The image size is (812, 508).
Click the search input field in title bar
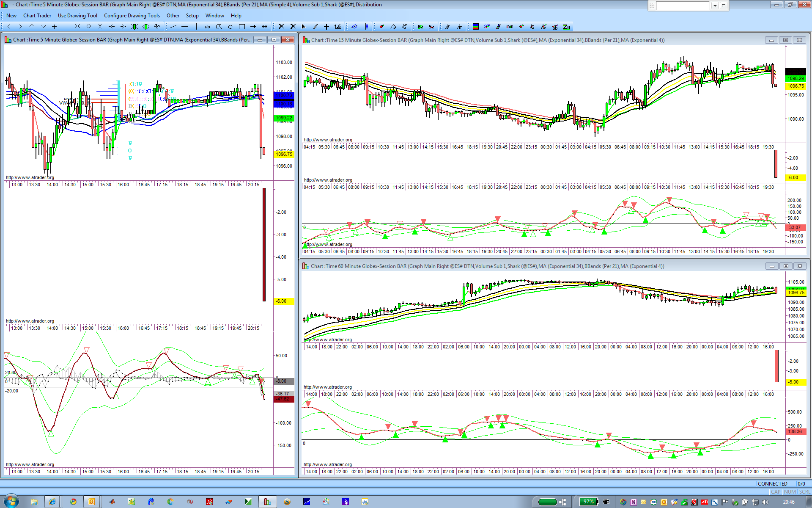682,6
